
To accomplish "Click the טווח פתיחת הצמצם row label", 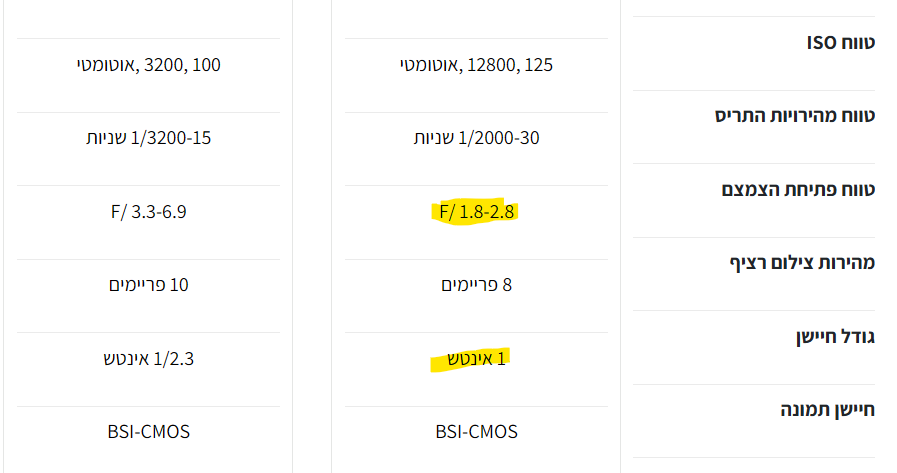I will tap(798, 189).
